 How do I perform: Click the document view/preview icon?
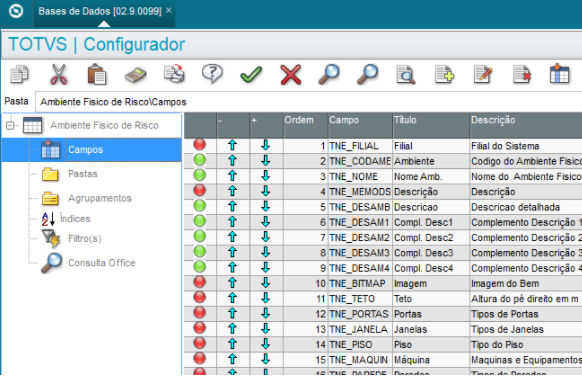406,75
